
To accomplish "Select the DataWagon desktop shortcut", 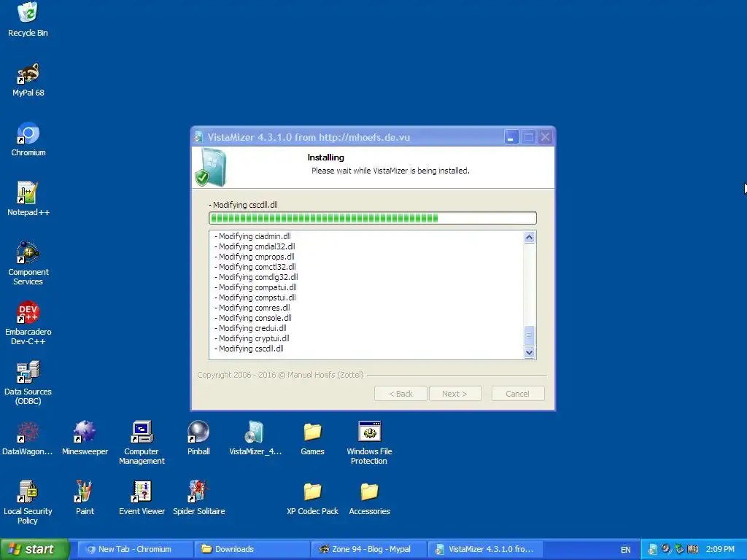I will coord(28,438).
